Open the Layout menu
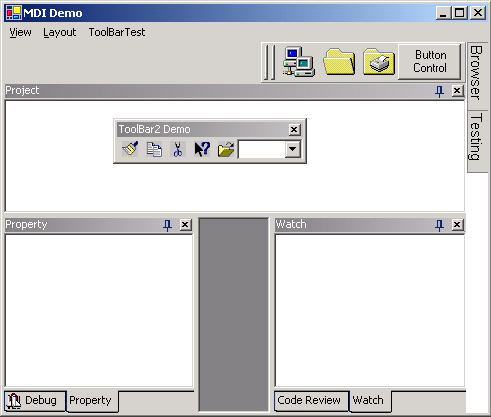The height and width of the screenshot is (417, 491). click(60, 32)
